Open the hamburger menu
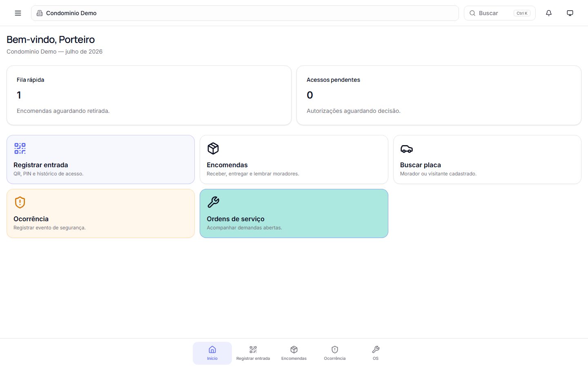The image size is (588, 368). coord(18,13)
